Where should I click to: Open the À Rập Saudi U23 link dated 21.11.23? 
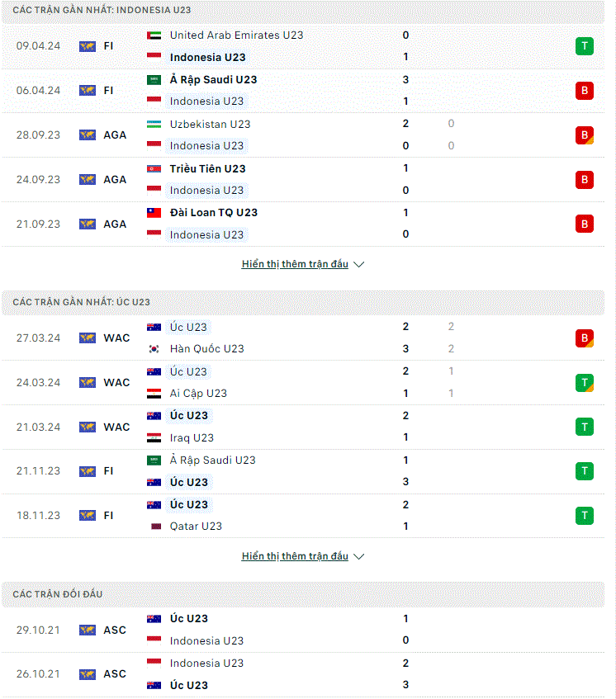click(x=213, y=460)
